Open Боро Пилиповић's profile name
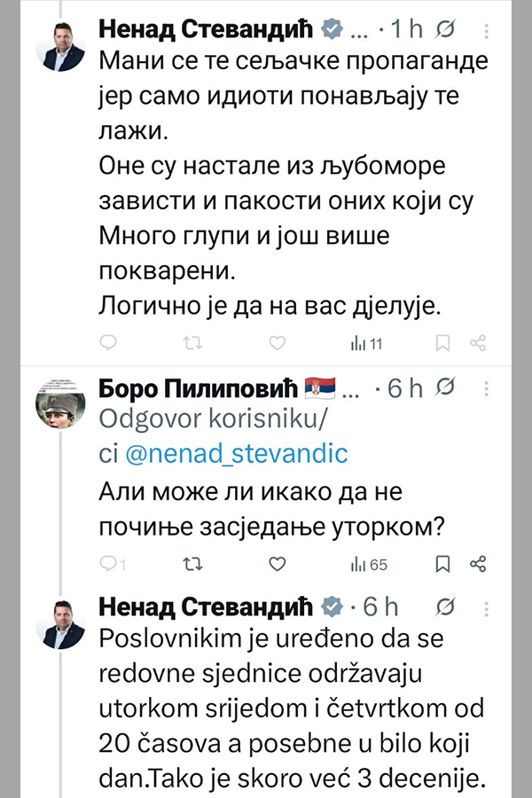Viewport: 532px width, 798px height. (x=197, y=389)
